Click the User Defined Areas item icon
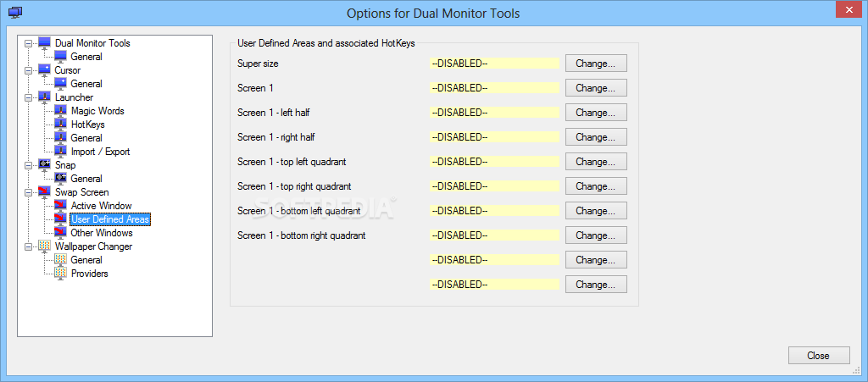 click(x=60, y=219)
